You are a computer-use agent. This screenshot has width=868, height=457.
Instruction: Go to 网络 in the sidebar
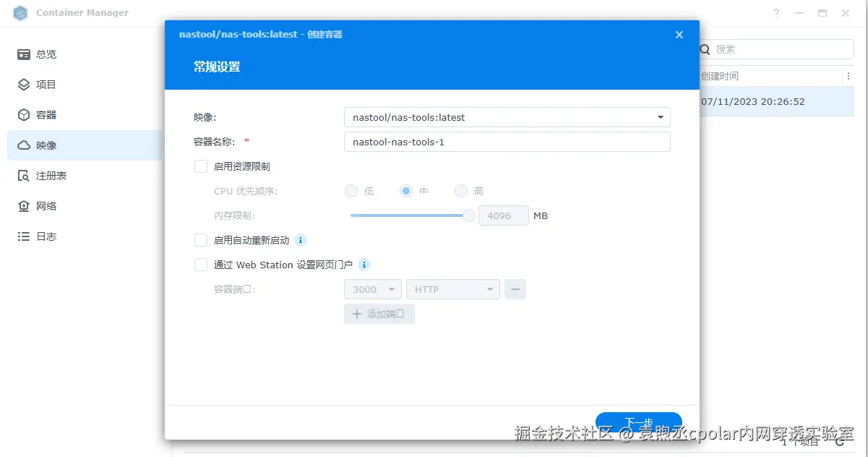point(85,206)
